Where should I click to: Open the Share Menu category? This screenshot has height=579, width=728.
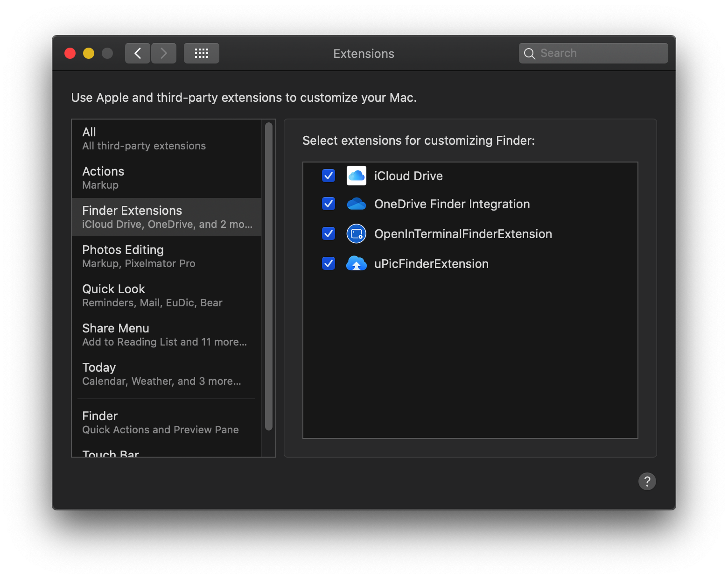pyautogui.click(x=167, y=335)
